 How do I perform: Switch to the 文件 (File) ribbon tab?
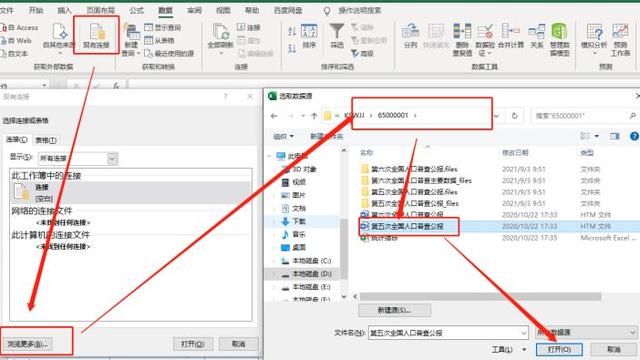point(7,10)
